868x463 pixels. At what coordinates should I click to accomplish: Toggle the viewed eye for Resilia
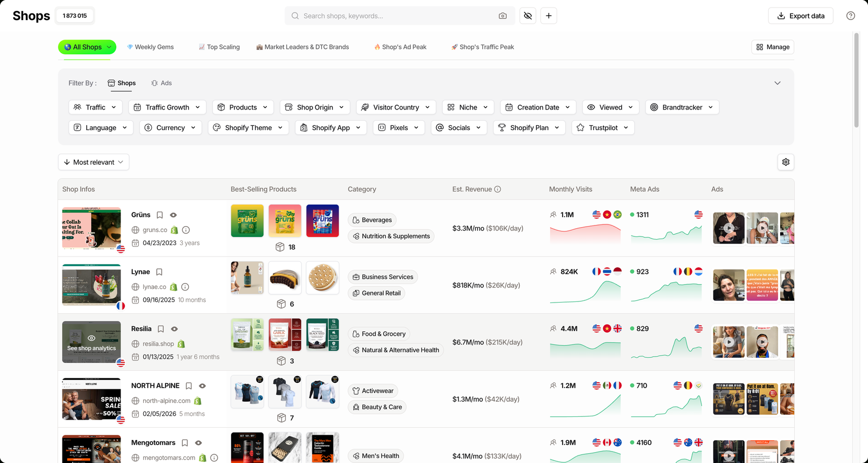pyautogui.click(x=175, y=329)
